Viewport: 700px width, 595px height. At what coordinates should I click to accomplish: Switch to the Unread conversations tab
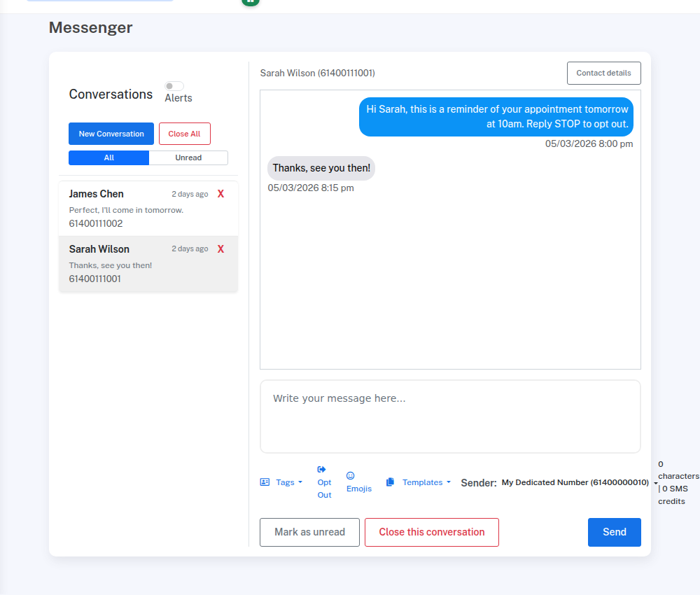click(x=188, y=157)
